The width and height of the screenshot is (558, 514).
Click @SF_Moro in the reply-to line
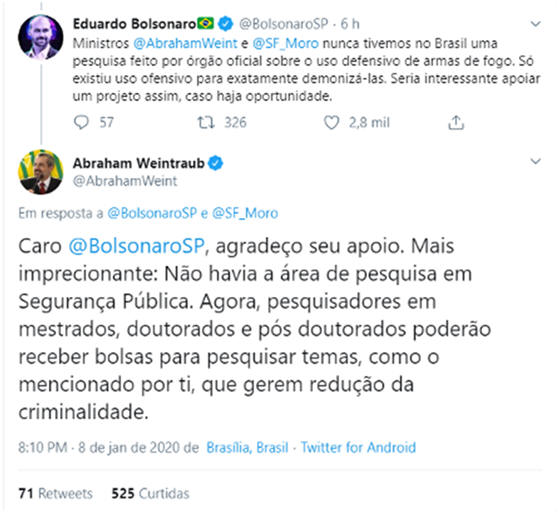click(245, 213)
